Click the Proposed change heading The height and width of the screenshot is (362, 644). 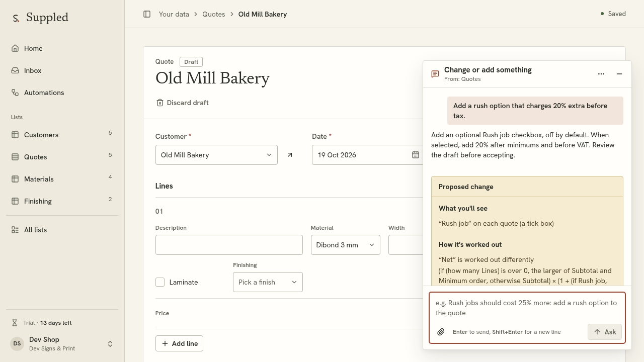tap(466, 187)
